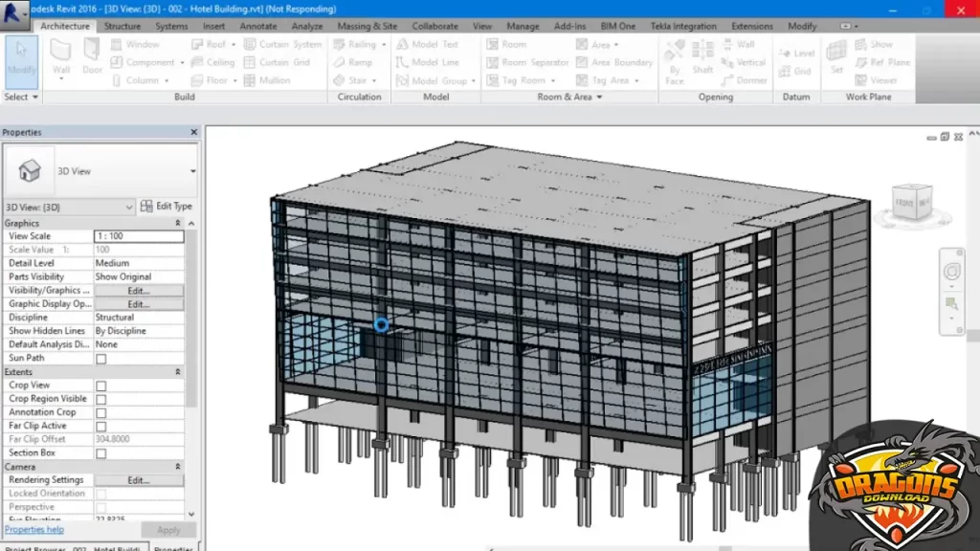The width and height of the screenshot is (980, 551).
Task: Click the Door tool icon
Action: pos(92,55)
